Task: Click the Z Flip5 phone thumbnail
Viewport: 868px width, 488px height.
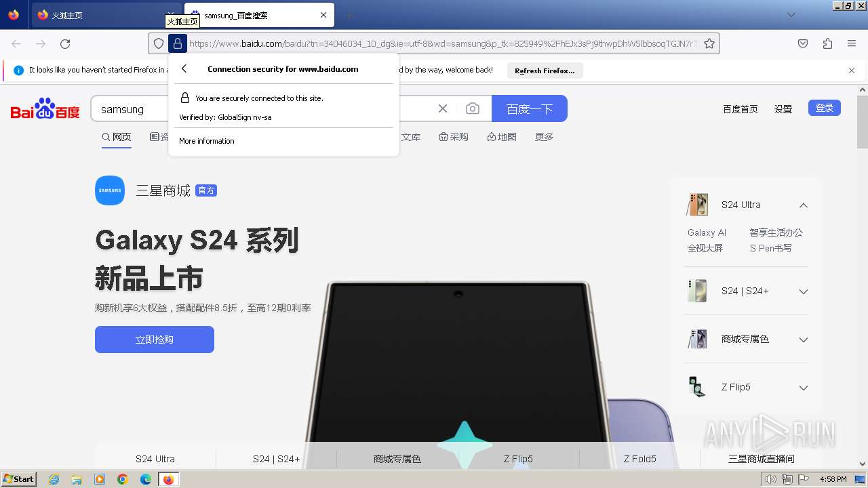Action: point(697,387)
